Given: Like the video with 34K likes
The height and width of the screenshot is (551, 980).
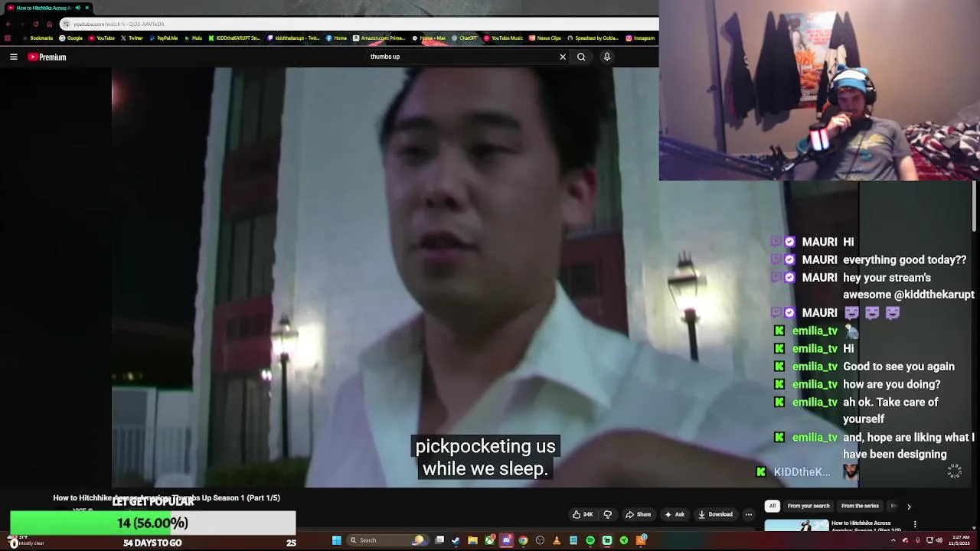Looking at the screenshot, I should 583,514.
